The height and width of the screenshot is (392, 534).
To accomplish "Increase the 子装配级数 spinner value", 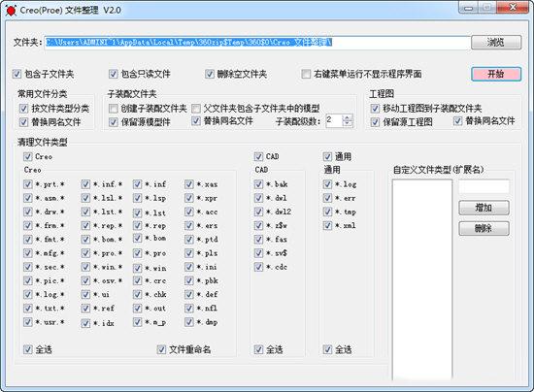I will 348,117.
